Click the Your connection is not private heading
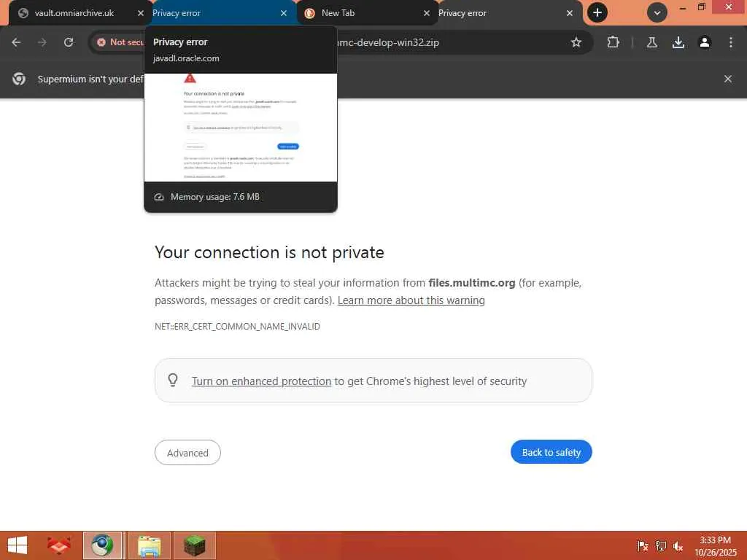Screen dimensions: 747x560 [x=269, y=252]
